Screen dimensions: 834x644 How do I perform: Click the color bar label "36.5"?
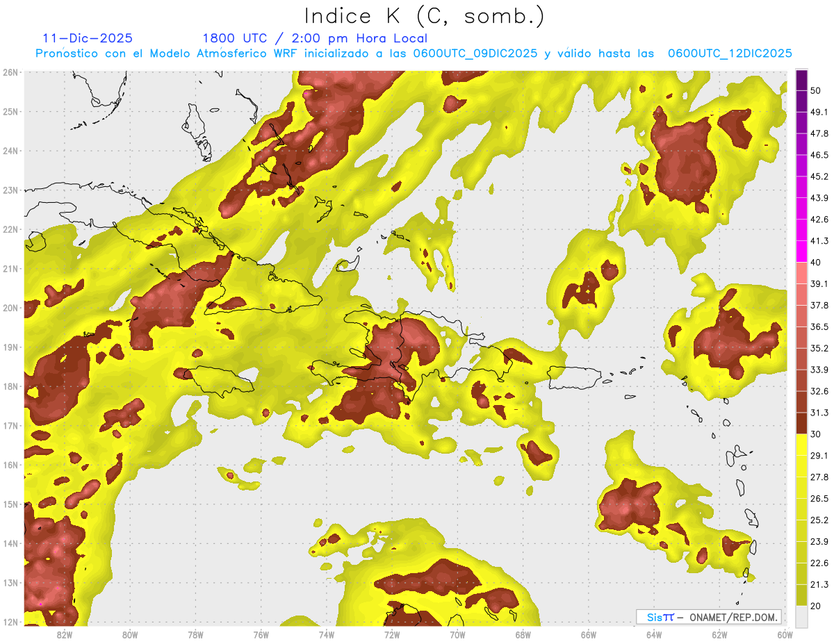[x=819, y=327]
